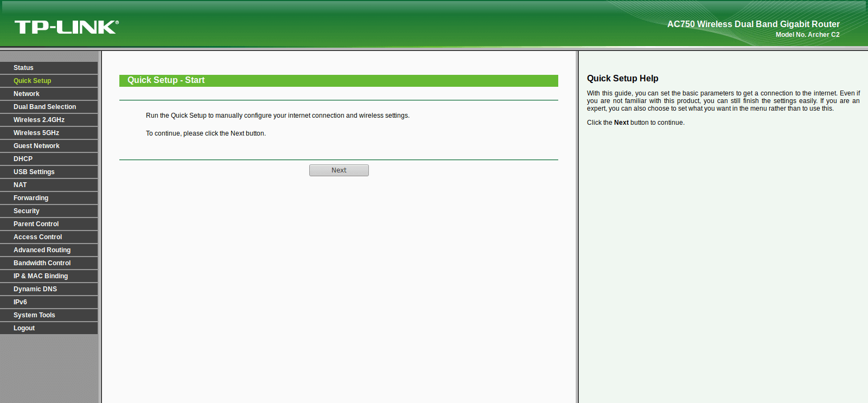This screenshot has width=868, height=403.
Task: Open IP & MAC Binding
Action: pos(49,276)
